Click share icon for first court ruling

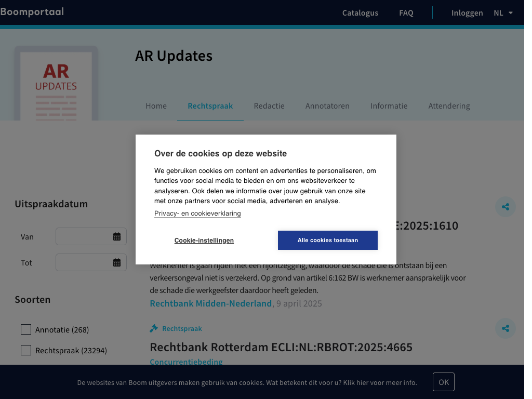tap(505, 207)
